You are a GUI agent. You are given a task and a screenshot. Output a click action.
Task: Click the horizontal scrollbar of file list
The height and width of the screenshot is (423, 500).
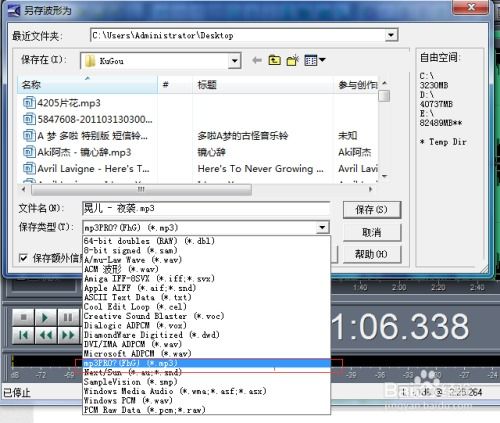(197, 189)
